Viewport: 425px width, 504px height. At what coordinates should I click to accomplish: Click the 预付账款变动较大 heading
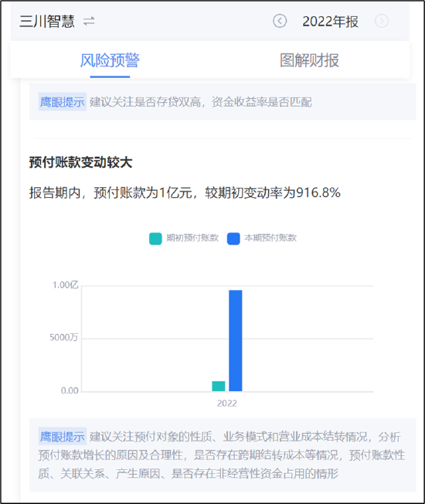pos(80,162)
